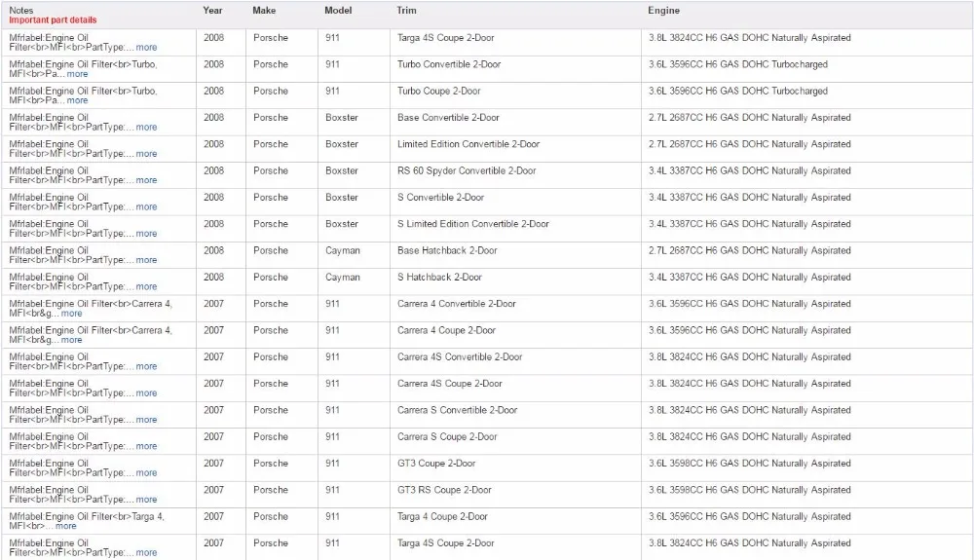The height and width of the screenshot is (560, 974).
Task: Click the Model column header
Action: point(338,11)
